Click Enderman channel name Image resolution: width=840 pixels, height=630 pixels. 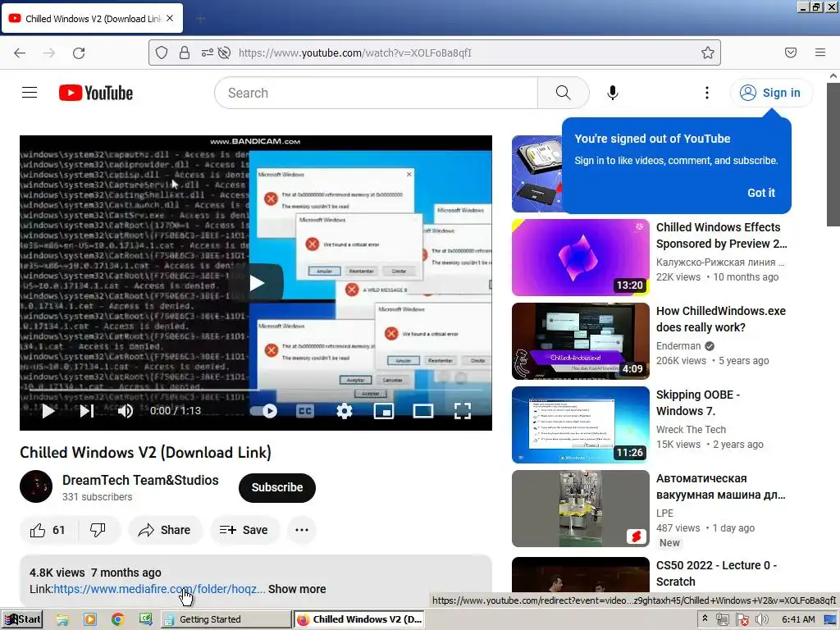(x=678, y=346)
